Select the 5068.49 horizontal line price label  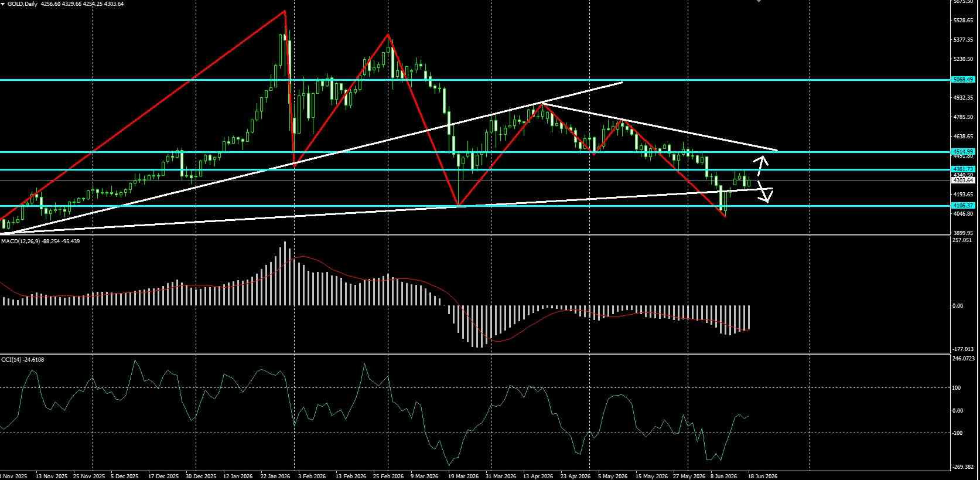[964, 79]
